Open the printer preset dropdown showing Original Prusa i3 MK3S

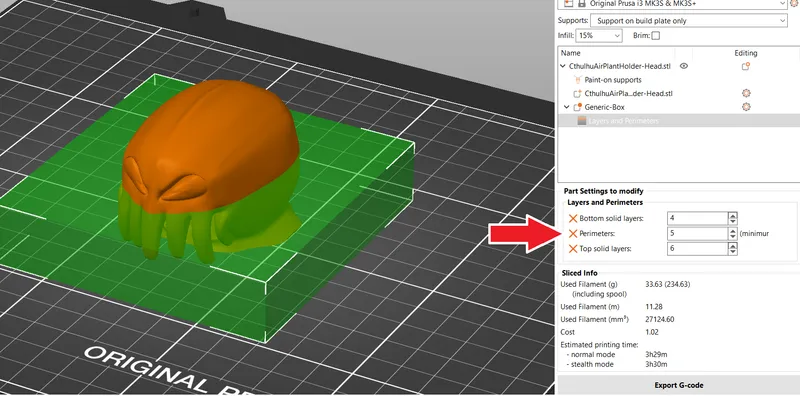673,3
